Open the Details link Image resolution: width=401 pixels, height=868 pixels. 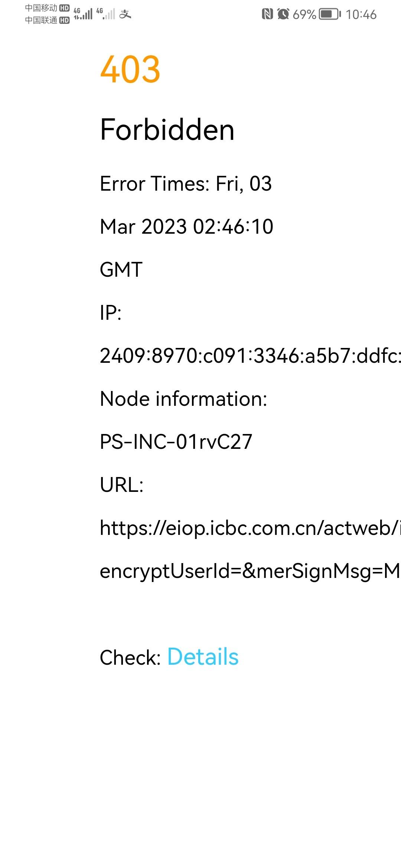[203, 657]
